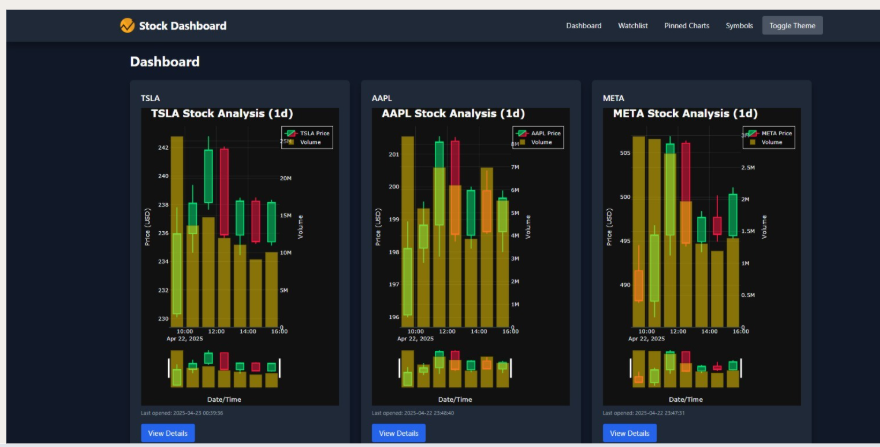Viewport: 880px width, 447px height.
Task: Click the META range slider mini chart
Action: (685, 368)
